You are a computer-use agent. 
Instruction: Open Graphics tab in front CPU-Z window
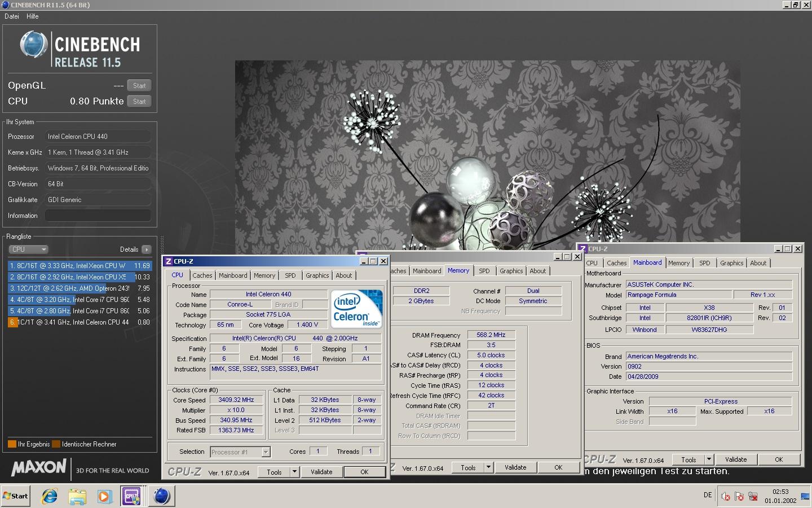[x=317, y=275]
